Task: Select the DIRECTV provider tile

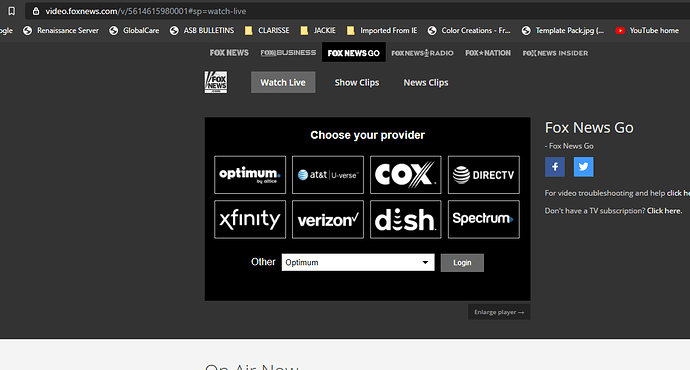Action: point(484,175)
